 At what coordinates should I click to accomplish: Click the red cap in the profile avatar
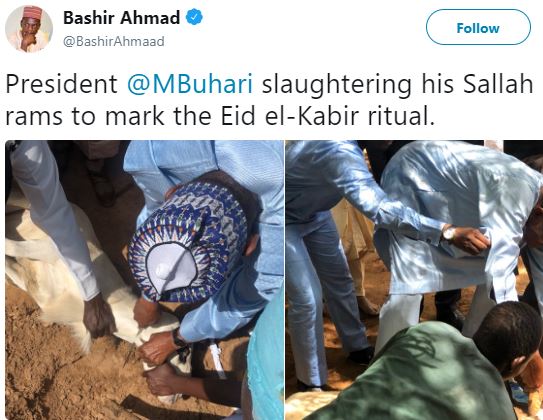(x=32, y=12)
